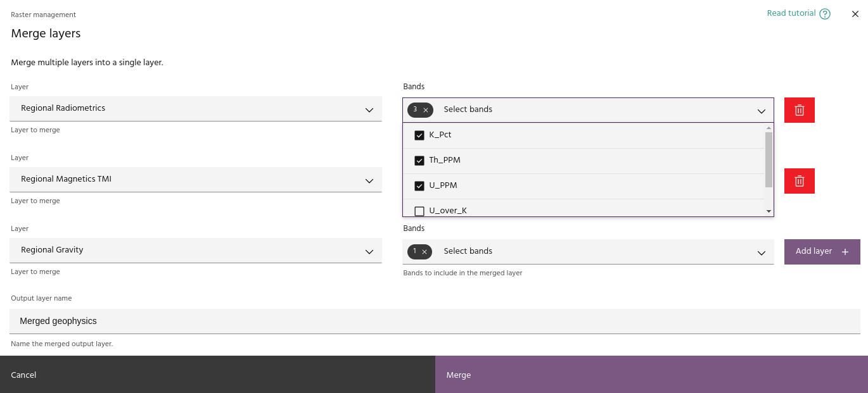Expand Regional Gravity bands dropdown

click(761, 253)
